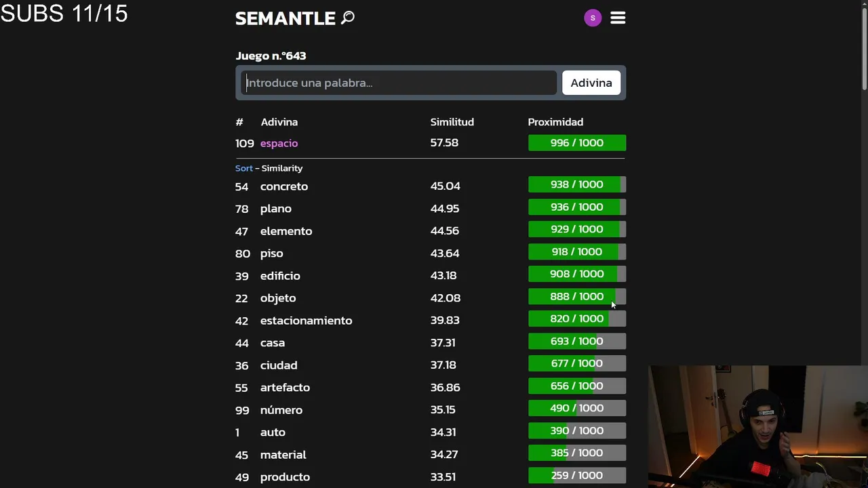Click the streamer webcam thumbnail
This screenshot has height=488, width=868.
tap(757, 426)
